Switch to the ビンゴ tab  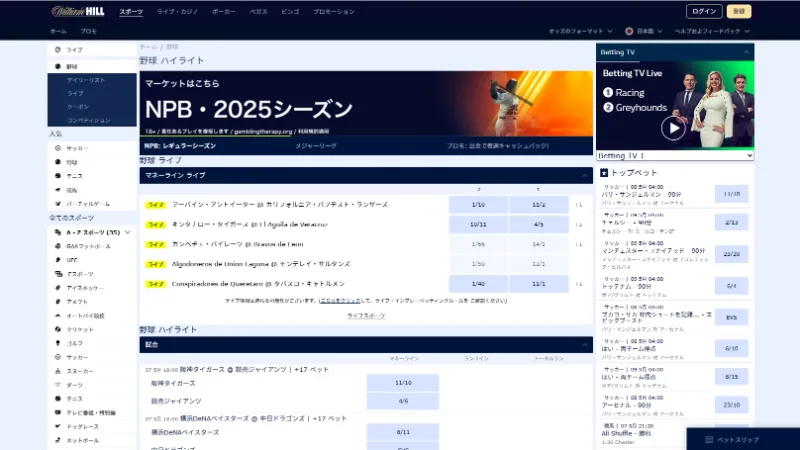point(290,12)
